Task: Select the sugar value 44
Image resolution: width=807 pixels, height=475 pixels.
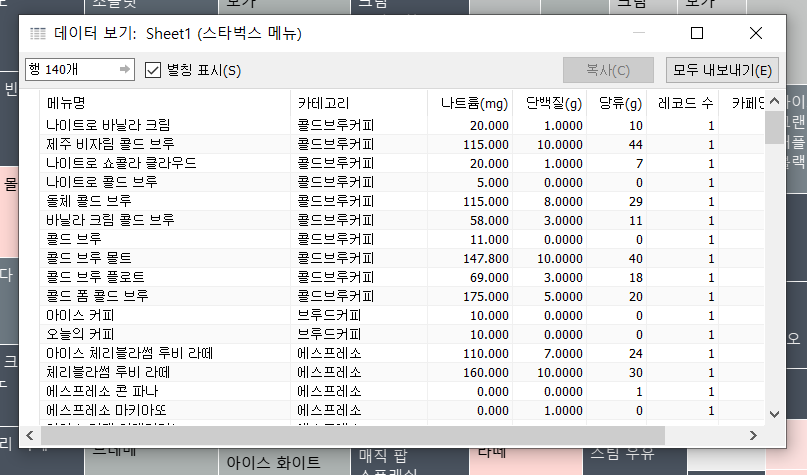Action: pos(635,144)
